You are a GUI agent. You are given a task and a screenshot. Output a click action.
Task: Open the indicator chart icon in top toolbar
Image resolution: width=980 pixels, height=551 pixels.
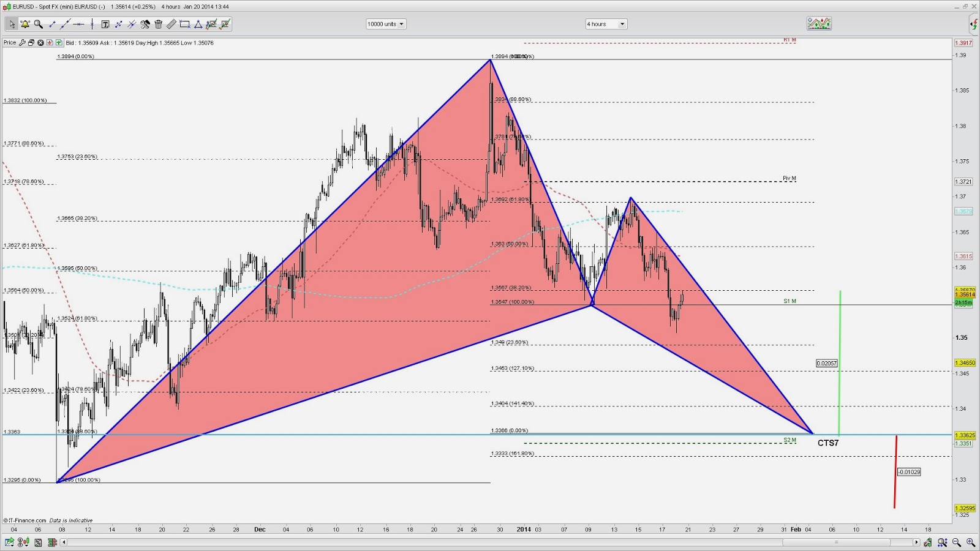pyautogui.click(x=819, y=24)
